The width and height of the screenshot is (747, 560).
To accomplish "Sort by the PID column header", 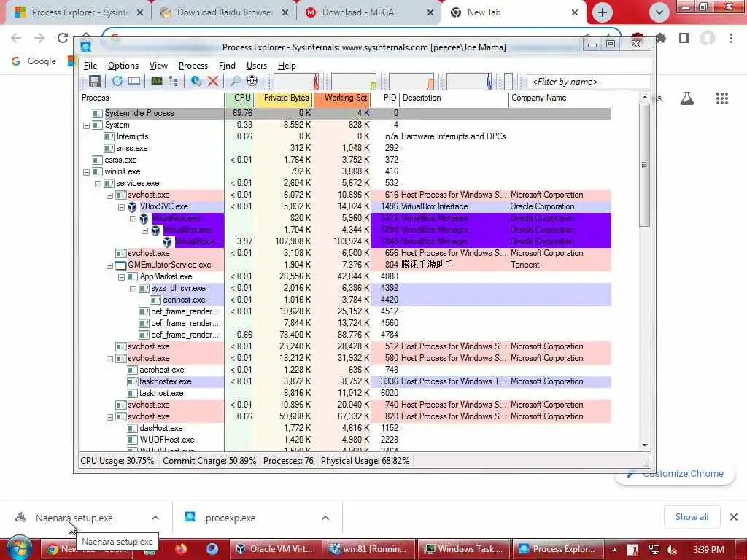I will (385, 98).
